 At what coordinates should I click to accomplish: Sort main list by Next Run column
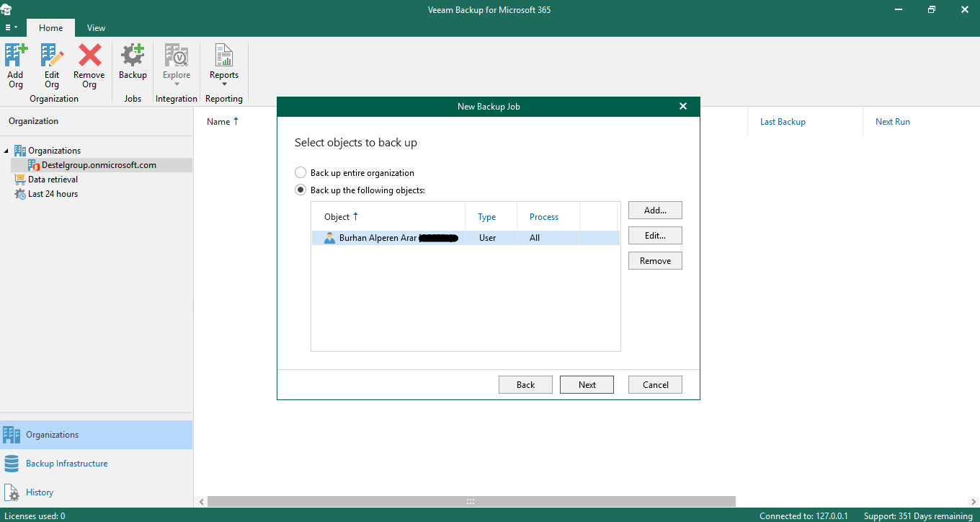[x=892, y=122]
